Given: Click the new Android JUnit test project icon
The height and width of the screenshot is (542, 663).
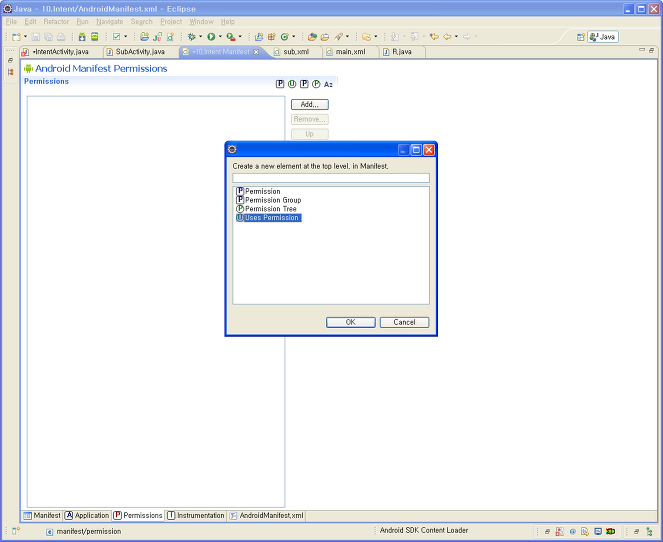Looking at the screenshot, I should 157,37.
